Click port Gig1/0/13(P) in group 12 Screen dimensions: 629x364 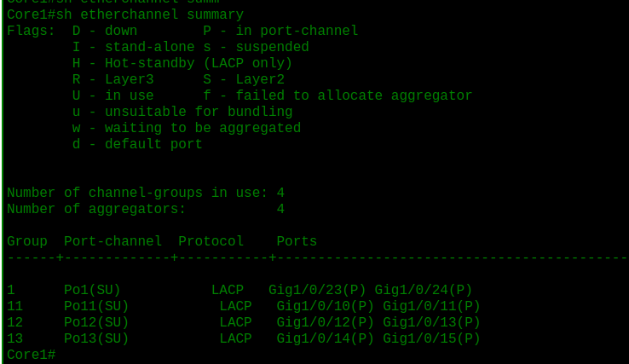click(431, 322)
